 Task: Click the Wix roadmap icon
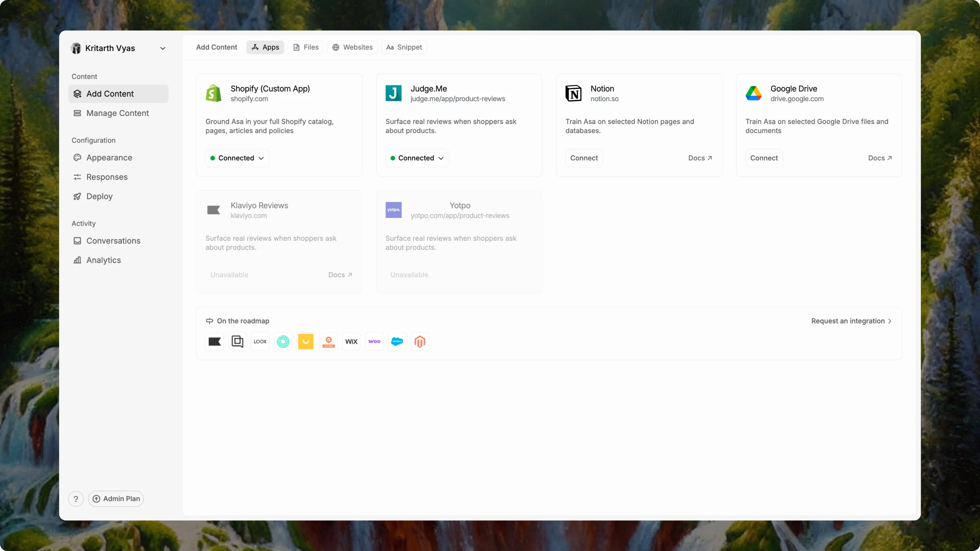[x=352, y=342]
